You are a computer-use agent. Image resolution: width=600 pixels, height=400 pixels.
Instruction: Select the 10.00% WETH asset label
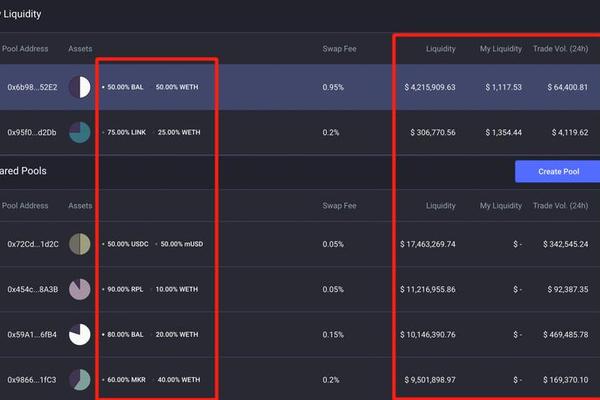click(x=177, y=289)
